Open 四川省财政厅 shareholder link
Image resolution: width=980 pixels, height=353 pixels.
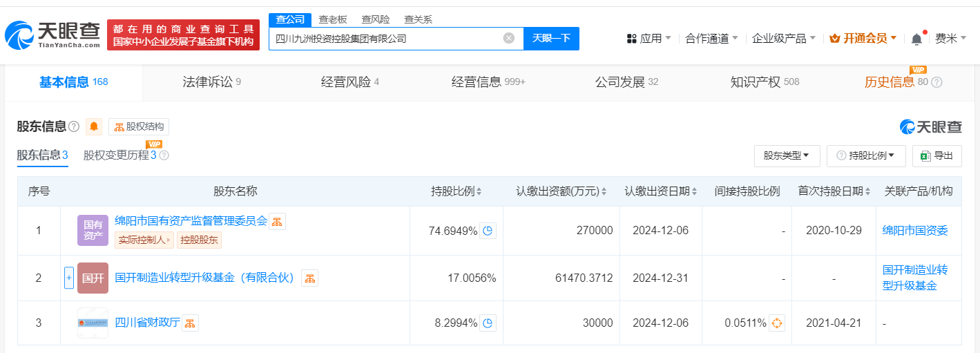tap(147, 323)
